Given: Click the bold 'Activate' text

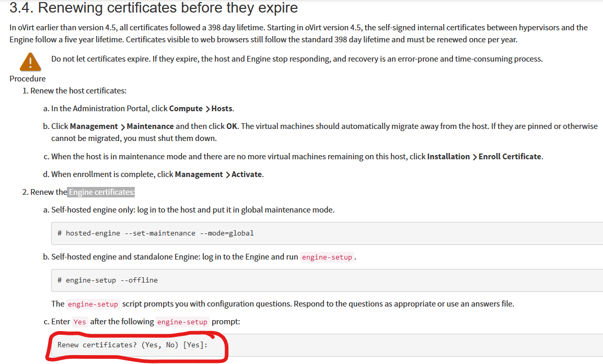Looking at the screenshot, I should (x=247, y=174).
